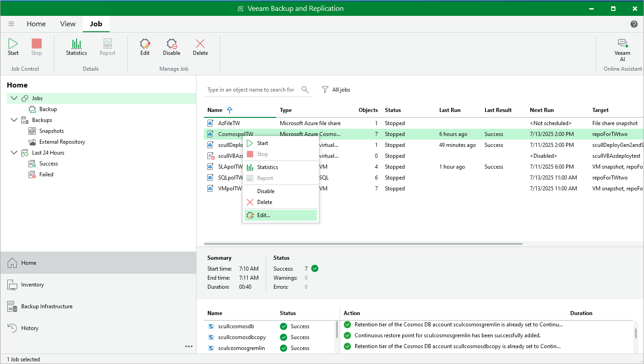
Task: Sort jobs by Next Run column
Action: [x=542, y=110]
